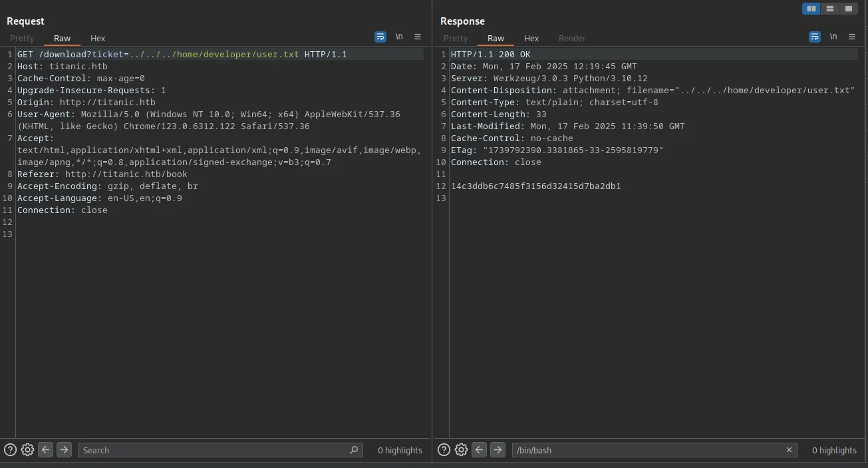Click the Server: Werkzeug/3.0.3 header line
Screen dimensions: 868x468
(x=549, y=79)
